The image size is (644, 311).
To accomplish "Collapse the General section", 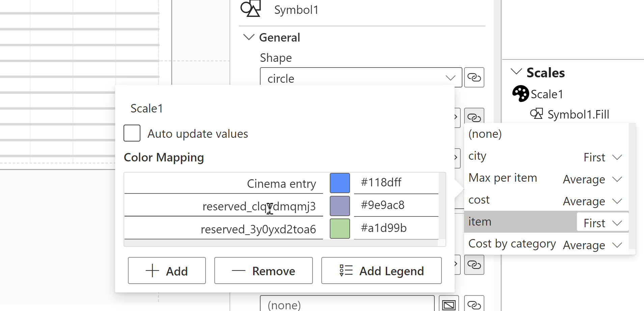I will (x=248, y=37).
